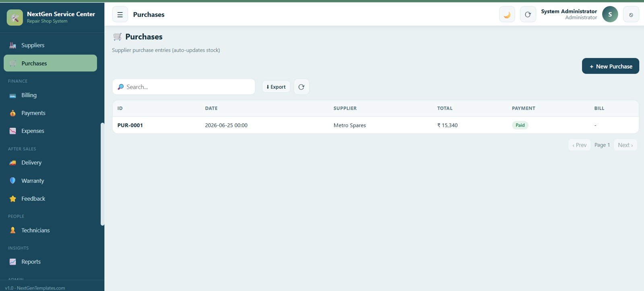Click the TOTAL column header
The height and width of the screenshot is (291, 644).
pyautogui.click(x=445, y=108)
